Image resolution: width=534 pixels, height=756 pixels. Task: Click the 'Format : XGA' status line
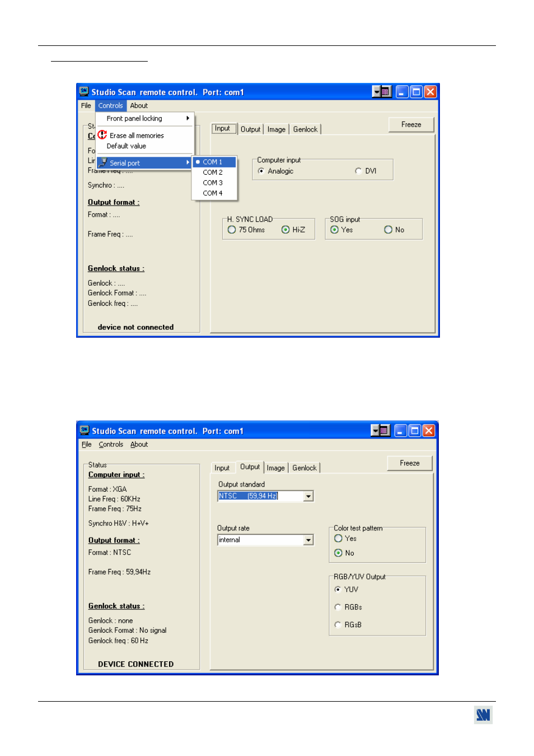107,489
